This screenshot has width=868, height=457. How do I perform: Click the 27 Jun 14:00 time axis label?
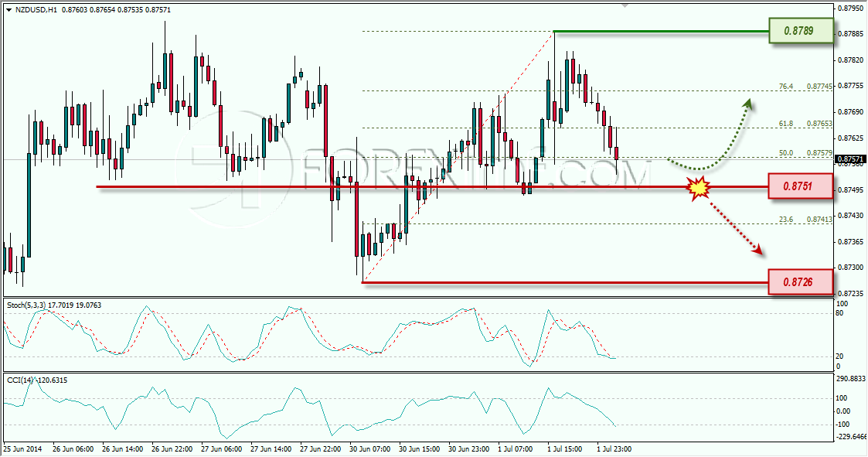271,448
